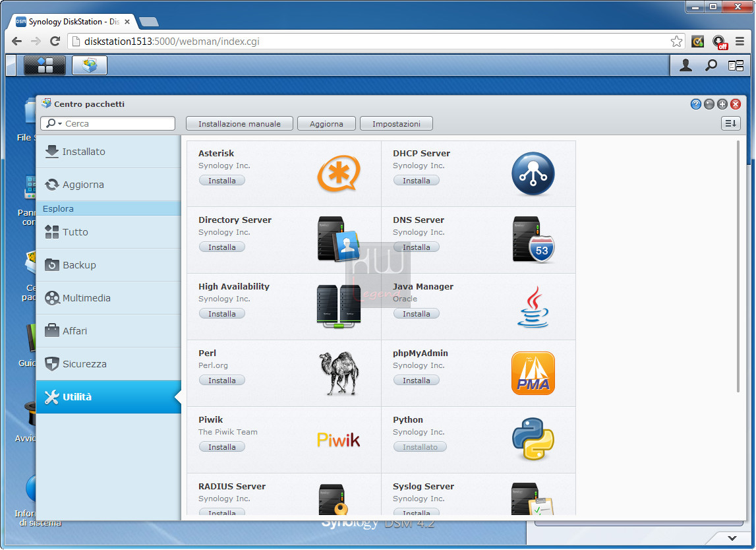Open the Chrome menu icon
This screenshot has height=550, width=756.
point(740,42)
